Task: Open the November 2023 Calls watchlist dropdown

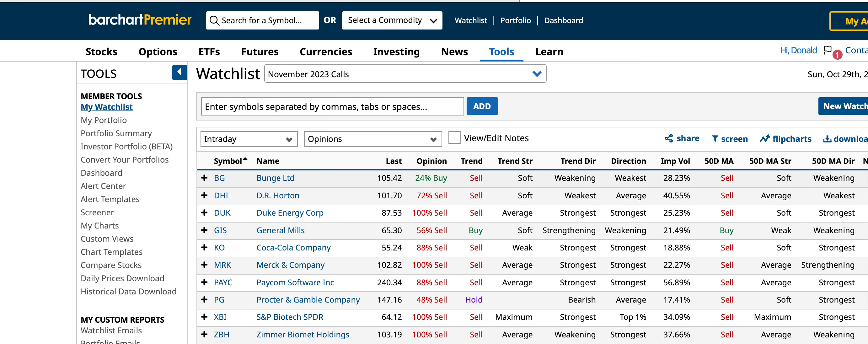Action: tap(405, 74)
